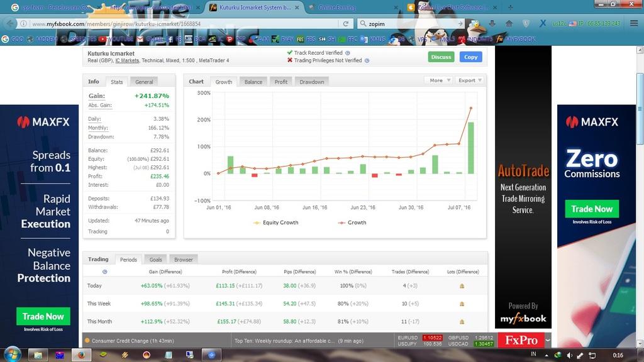Click Trade Now in the left MAXFX ad
Image resolution: width=644 pixels, height=362 pixels.
pos(43,317)
